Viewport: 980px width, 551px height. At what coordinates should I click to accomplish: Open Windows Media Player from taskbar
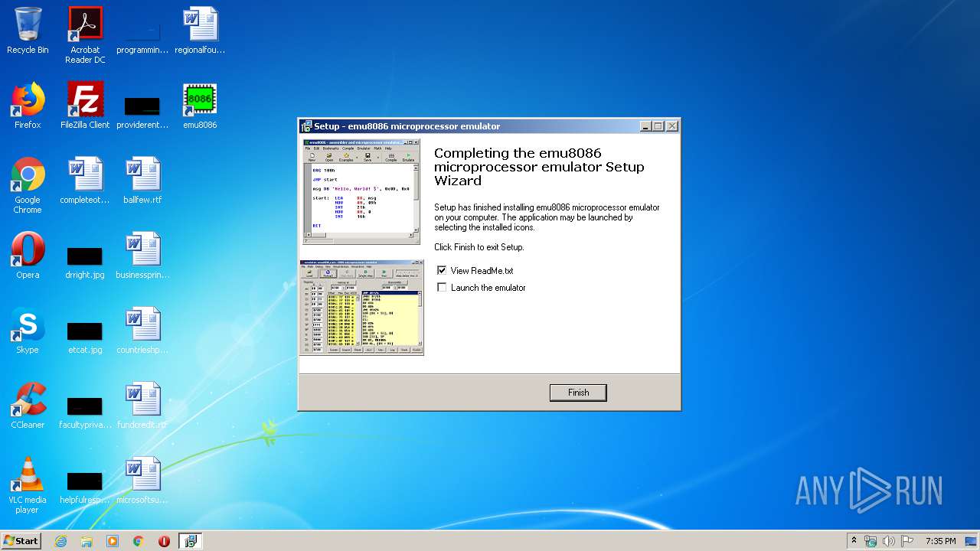113,541
